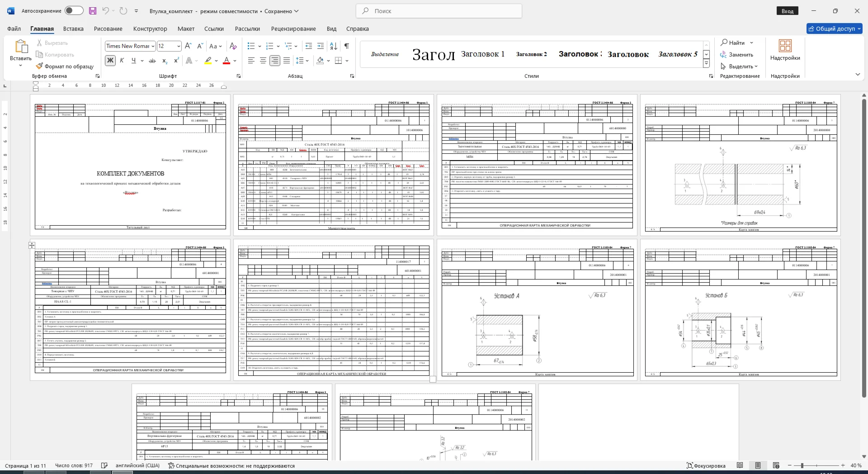Screen dimensions: 868x474
Task: Center the paragraph text
Action: [263, 61]
